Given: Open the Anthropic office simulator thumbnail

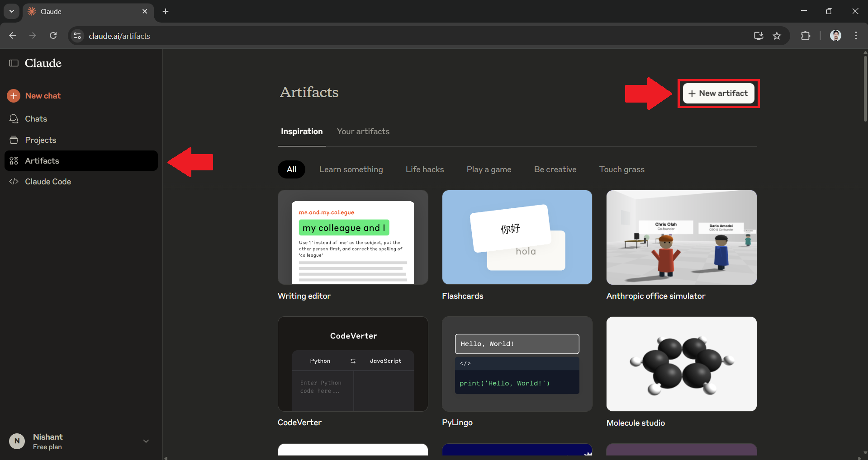Looking at the screenshot, I should 682,237.
